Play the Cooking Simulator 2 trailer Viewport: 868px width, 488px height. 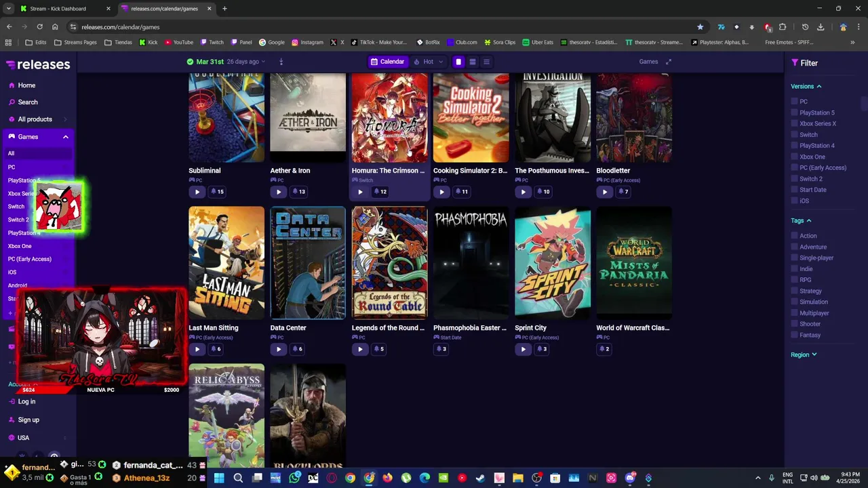[x=441, y=192]
